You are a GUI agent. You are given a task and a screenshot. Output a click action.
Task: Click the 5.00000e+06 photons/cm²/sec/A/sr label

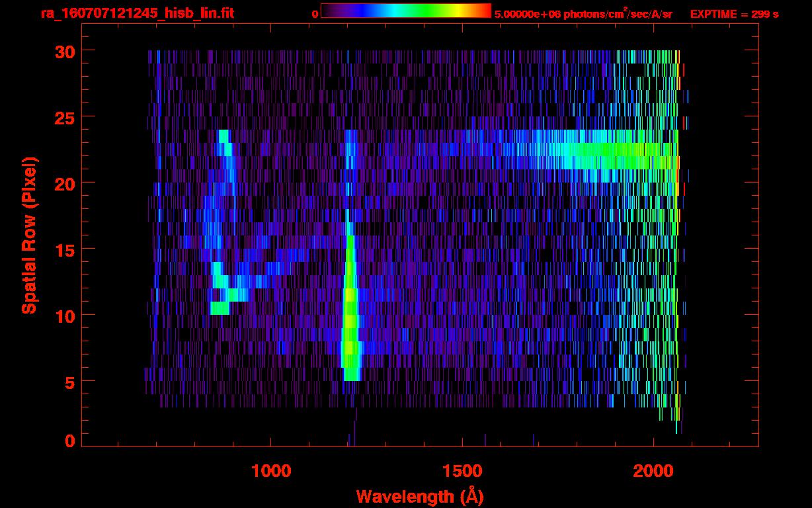(583, 13)
